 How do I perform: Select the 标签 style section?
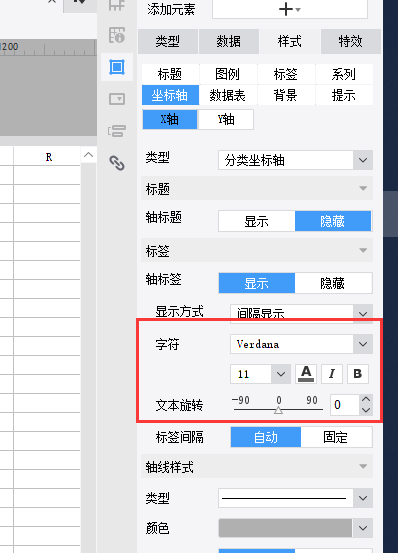click(286, 74)
